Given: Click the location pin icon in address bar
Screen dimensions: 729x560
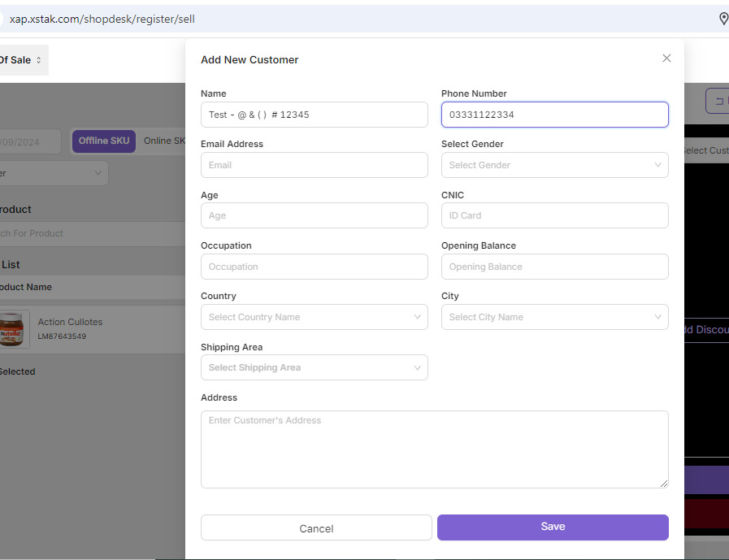Looking at the screenshot, I should 723,19.
